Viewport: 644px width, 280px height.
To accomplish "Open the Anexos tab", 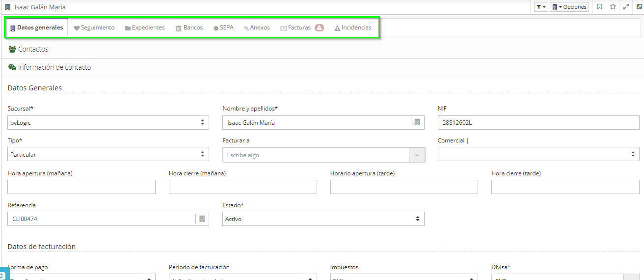I will tap(257, 28).
